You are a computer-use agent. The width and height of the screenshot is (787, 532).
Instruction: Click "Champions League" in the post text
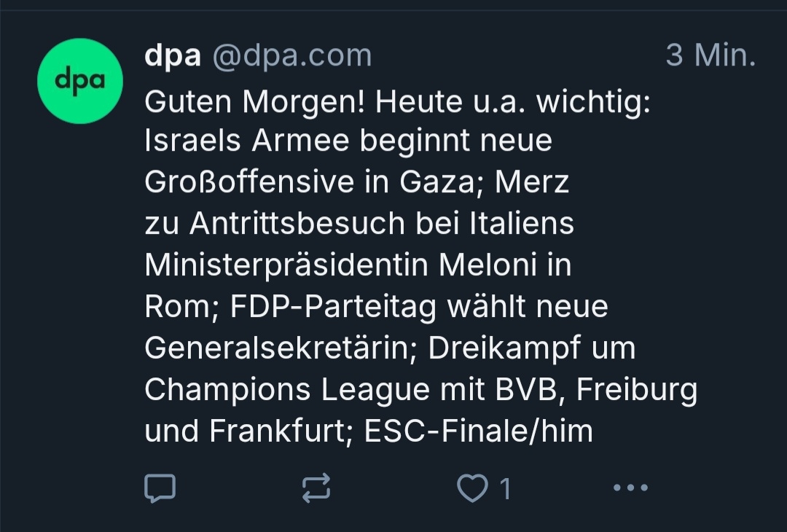pos(287,390)
